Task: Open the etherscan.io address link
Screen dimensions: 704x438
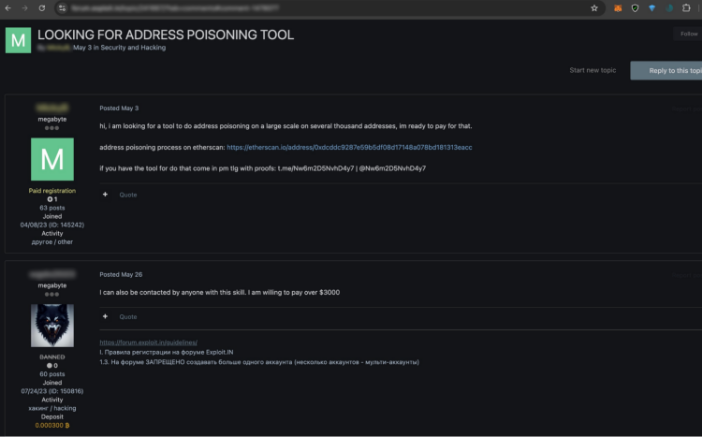Action: [x=349, y=147]
